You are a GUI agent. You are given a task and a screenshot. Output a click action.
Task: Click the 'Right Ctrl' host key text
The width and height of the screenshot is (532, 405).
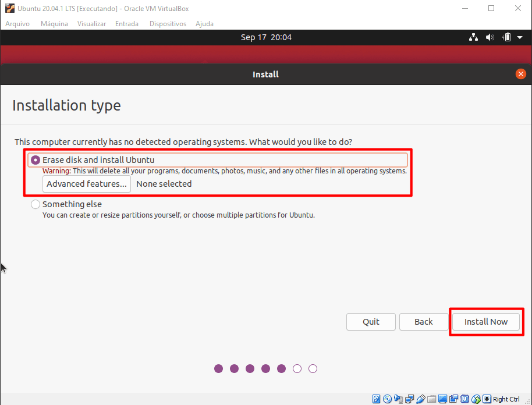[x=506, y=399]
